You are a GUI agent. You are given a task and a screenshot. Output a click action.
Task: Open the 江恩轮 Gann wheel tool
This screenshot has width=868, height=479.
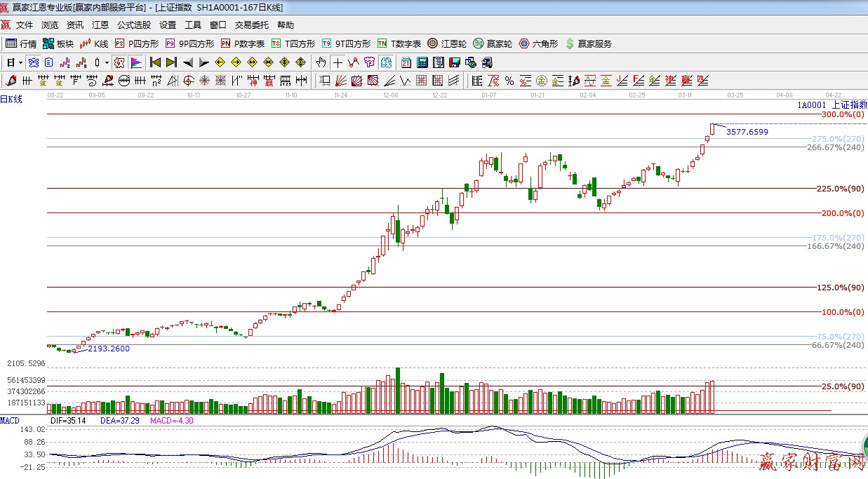click(447, 43)
